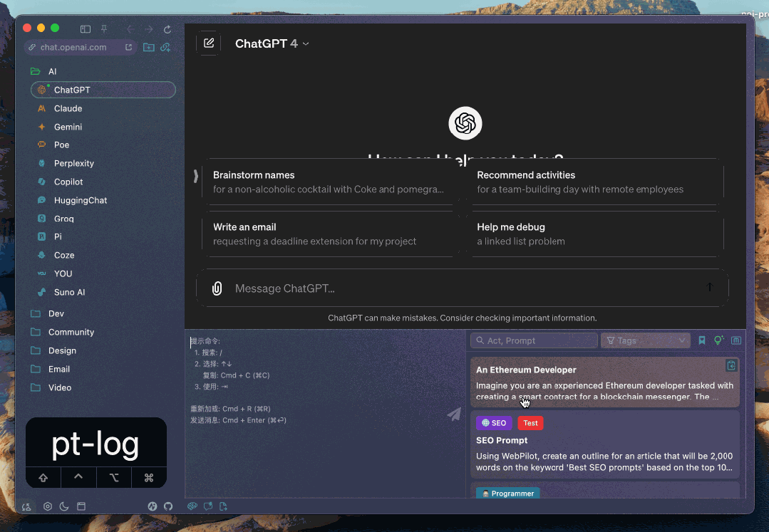
Task: Reload the page with the refresh icon
Action: 167,29
